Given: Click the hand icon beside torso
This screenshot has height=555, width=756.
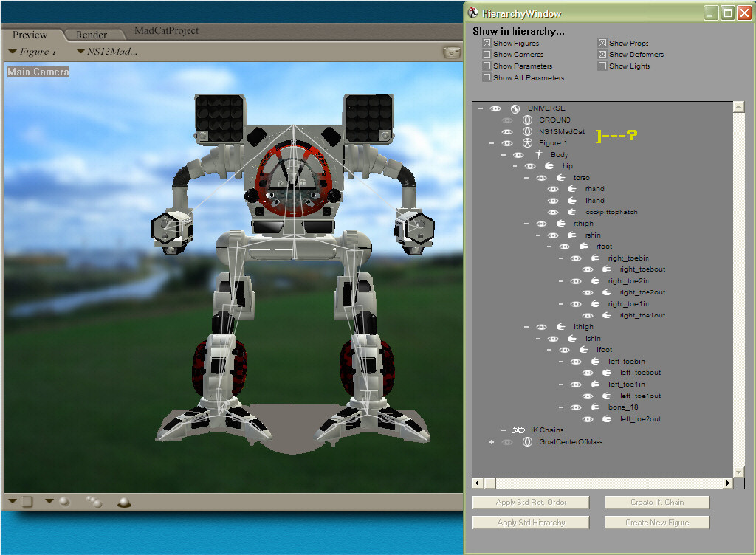Looking at the screenshot, I should (x=562, y=178).
